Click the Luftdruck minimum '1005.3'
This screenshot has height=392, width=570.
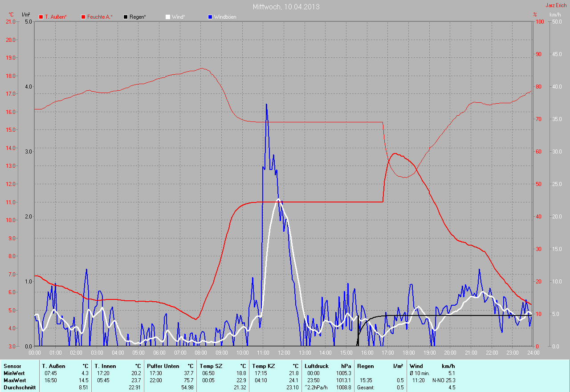click(x=343, y=373)
